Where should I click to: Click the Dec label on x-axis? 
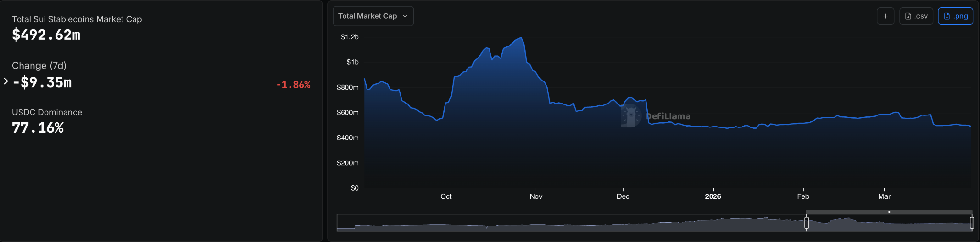(623, 196)
